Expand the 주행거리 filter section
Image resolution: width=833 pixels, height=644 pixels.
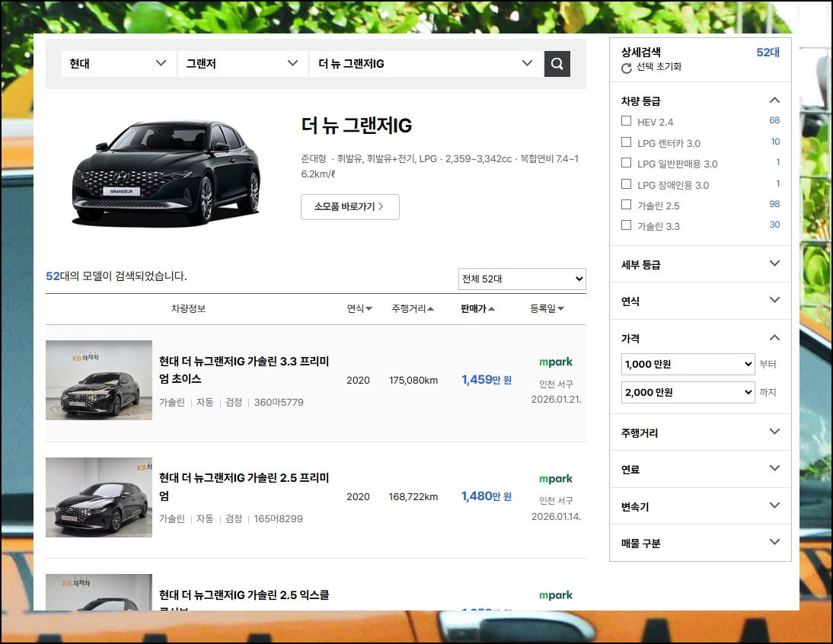[774, 432]
